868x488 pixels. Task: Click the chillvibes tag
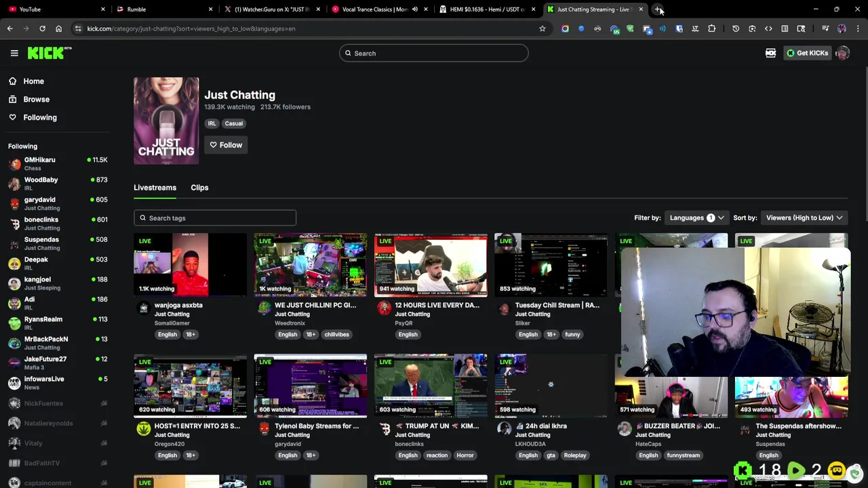336,335
